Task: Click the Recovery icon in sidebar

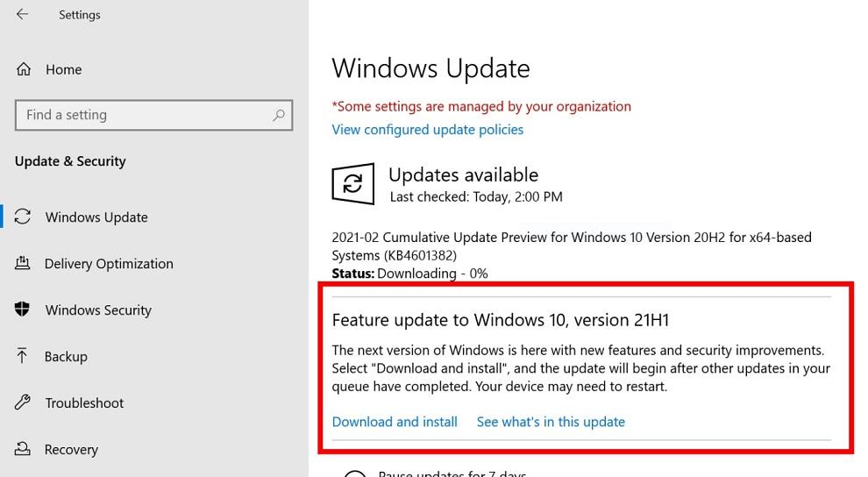Action: point(22,448)
